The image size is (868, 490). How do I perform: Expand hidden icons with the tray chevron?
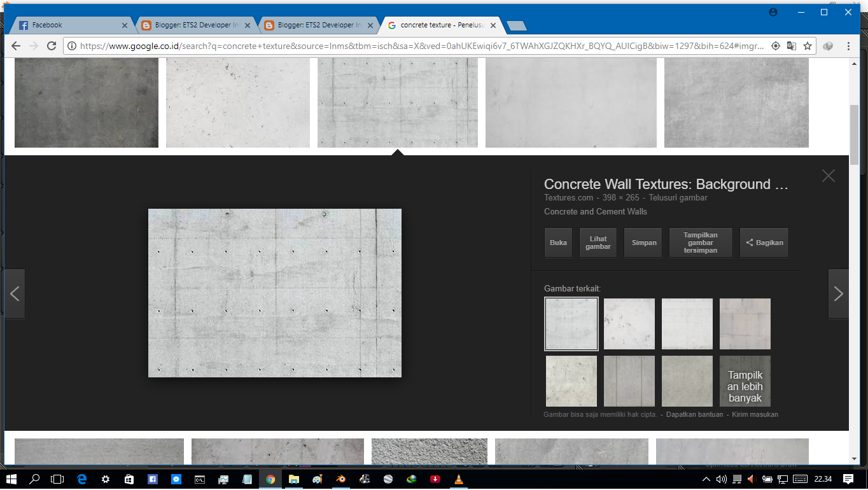(705, 480)
